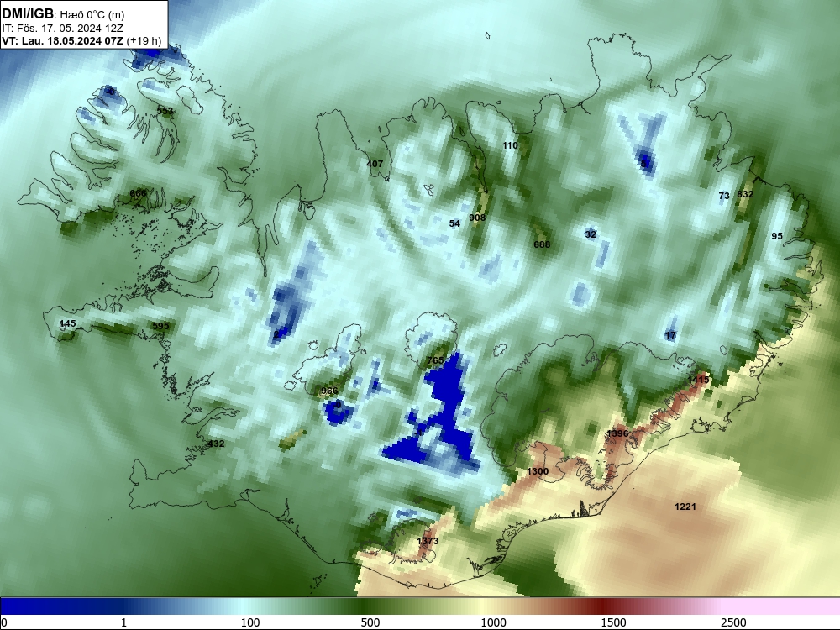Click the 95 value on the east coast

click(x=777, y=236)
